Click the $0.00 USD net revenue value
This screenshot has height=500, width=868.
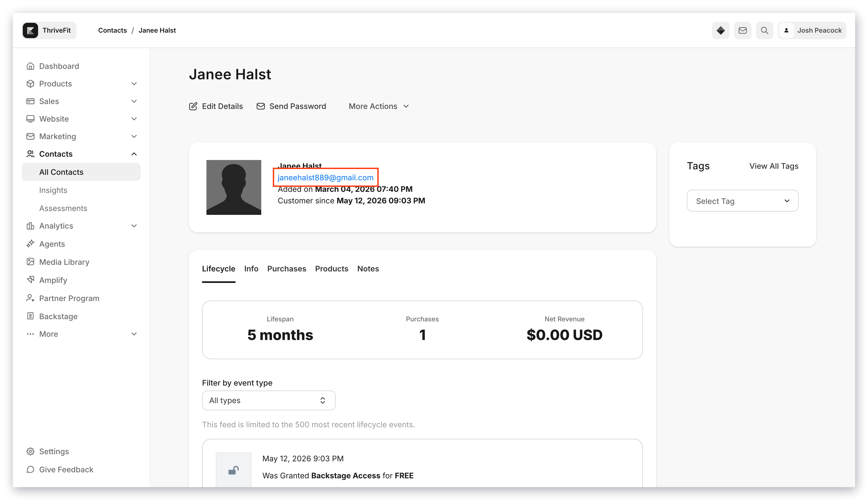click(565, 335)
